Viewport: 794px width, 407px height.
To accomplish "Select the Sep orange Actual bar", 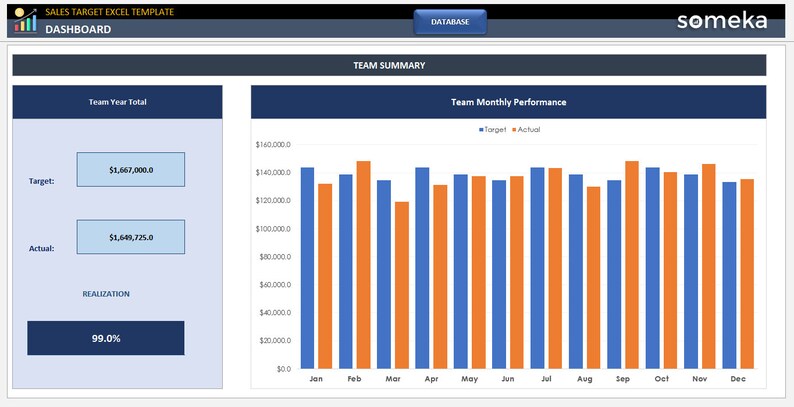I will click(x=631, y=265).
